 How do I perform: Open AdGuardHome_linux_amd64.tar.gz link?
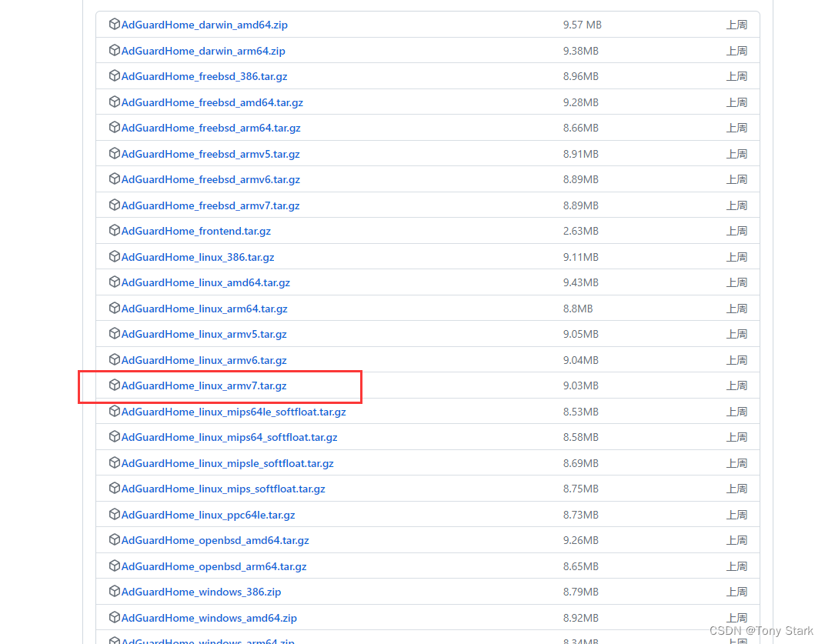pos(205,282)
